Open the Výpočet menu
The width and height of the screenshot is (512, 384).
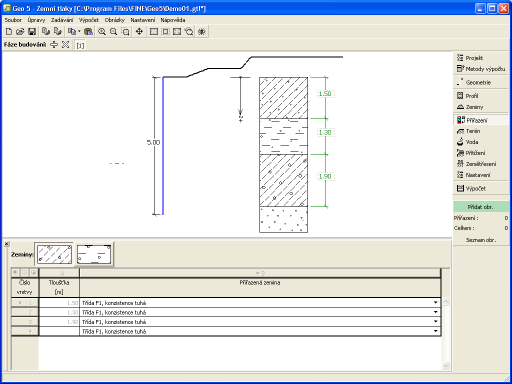click(x=89, y=20)
